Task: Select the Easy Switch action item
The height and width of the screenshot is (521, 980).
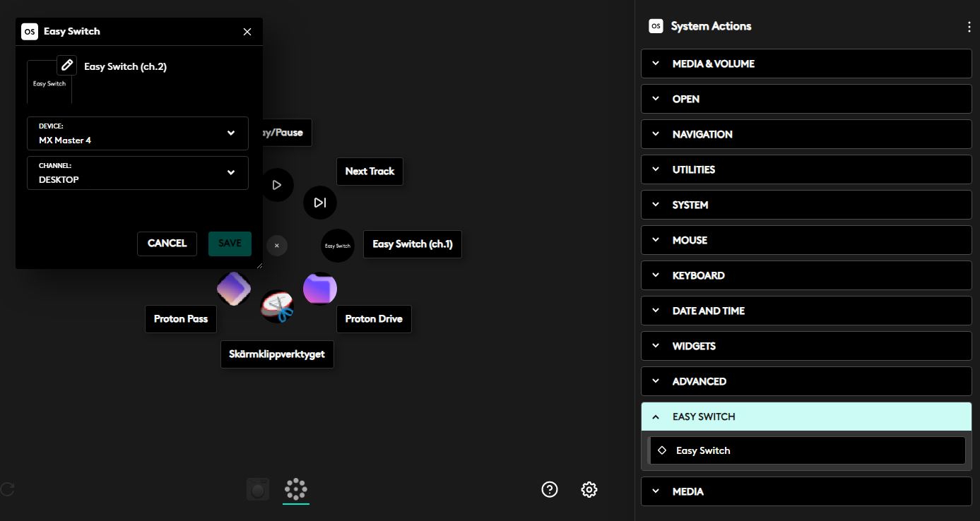Action: (x=806, y=450)
